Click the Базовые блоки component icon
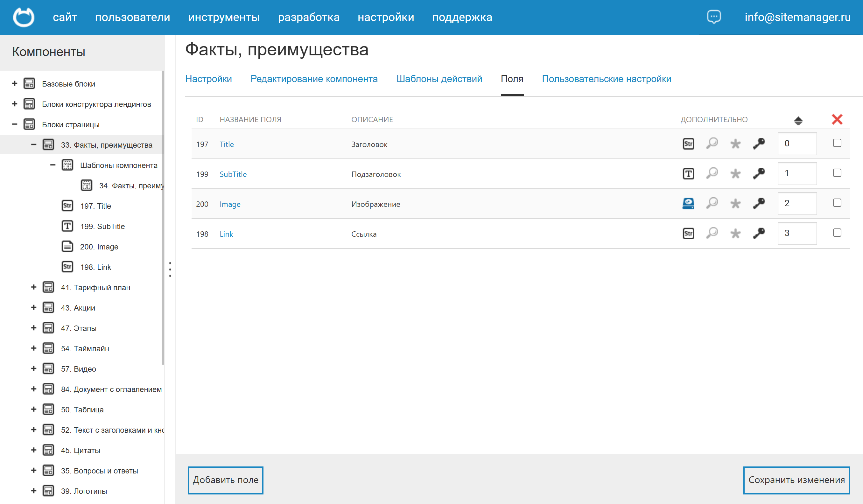Screen dimensions: 863x504 (29, 84)
